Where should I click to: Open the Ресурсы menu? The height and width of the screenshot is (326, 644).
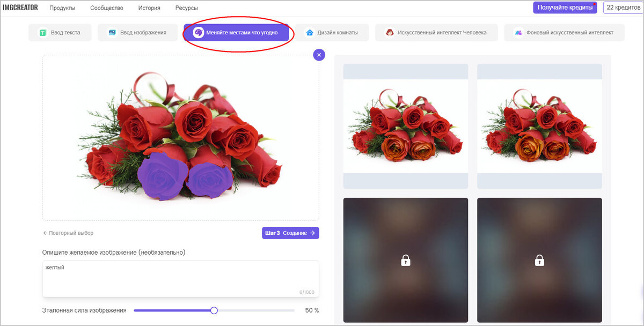(x=186, y=8)
